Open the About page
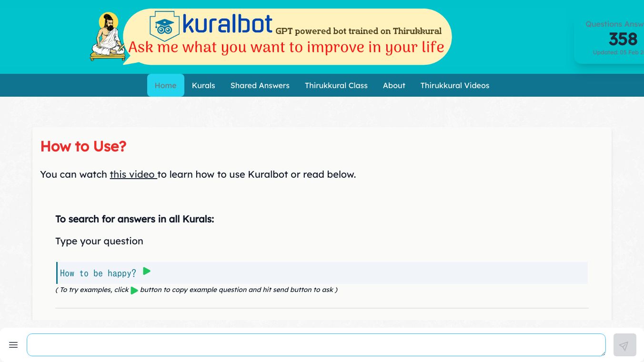Image resolution: width=644 pixels, height=362 pixels. pyautogui.click(x=394, y=85)
